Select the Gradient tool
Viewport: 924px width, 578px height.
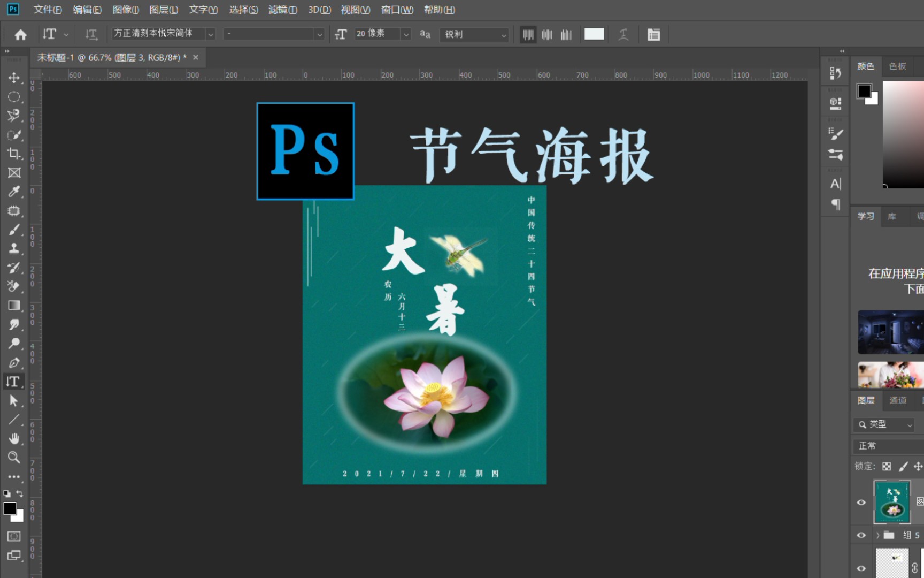point(14,305)
